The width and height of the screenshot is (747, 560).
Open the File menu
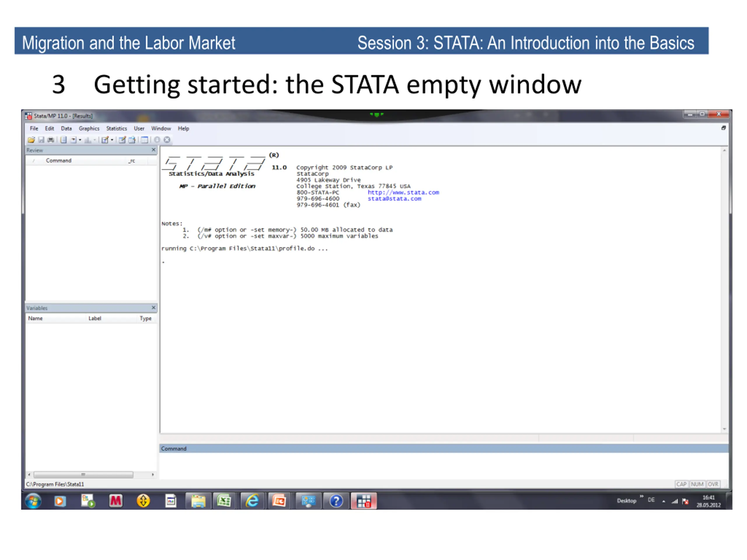[x=34, y=128]
